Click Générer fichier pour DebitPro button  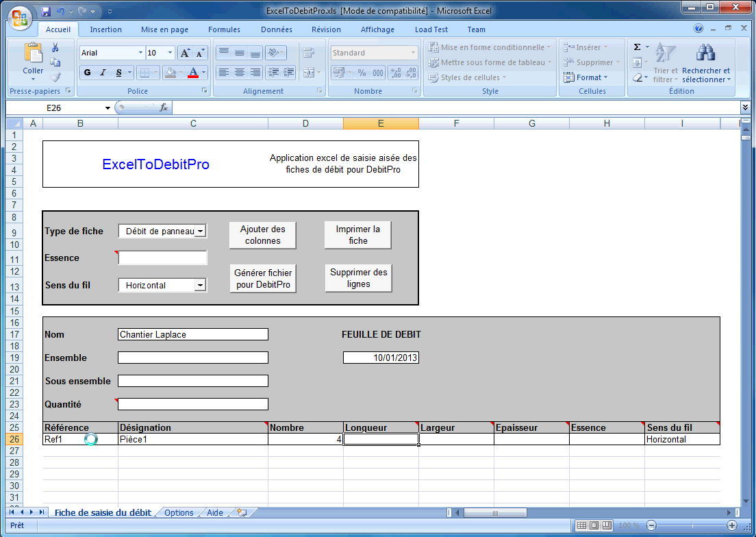263,278
